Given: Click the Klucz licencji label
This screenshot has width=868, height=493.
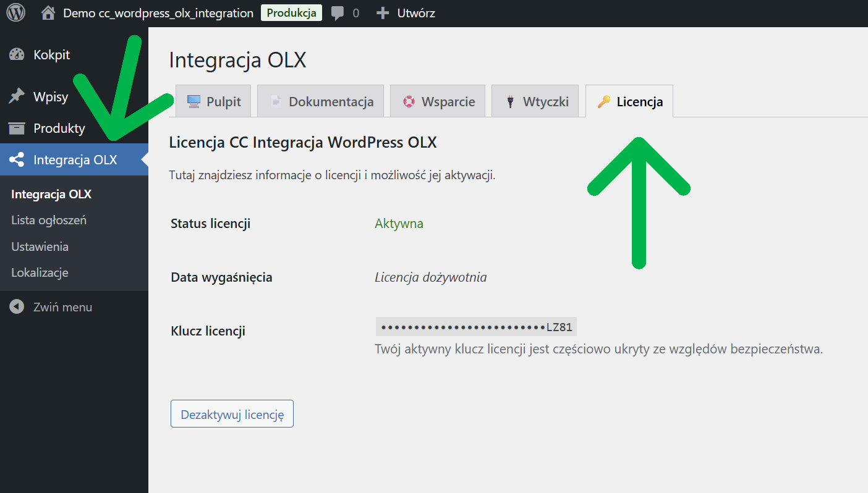Looking at the screenshot, I should 208,331.
